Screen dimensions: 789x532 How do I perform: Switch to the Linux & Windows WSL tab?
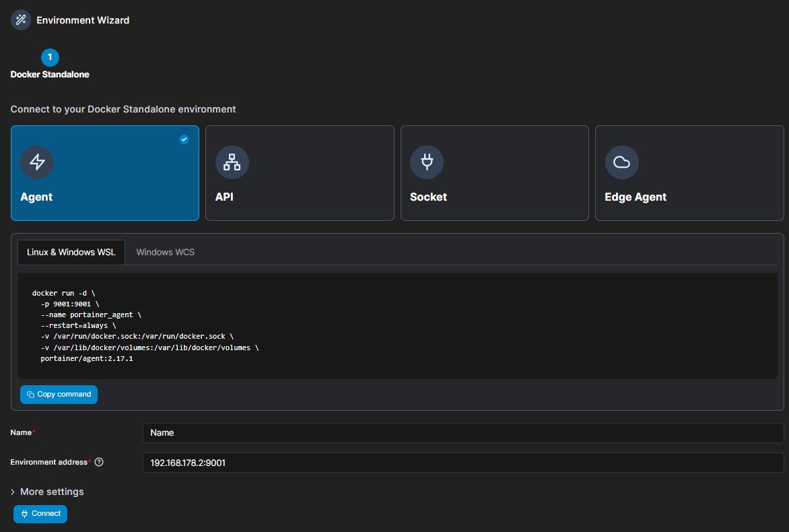pyautogui.click(x=71, y=252)
